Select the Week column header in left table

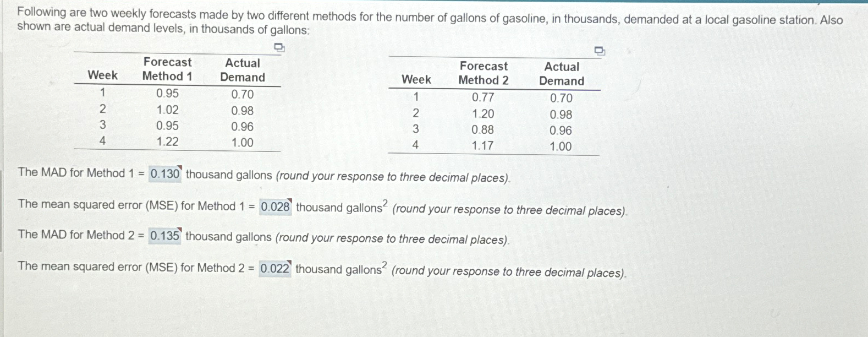pyautogui.click(x=102, y=75)
